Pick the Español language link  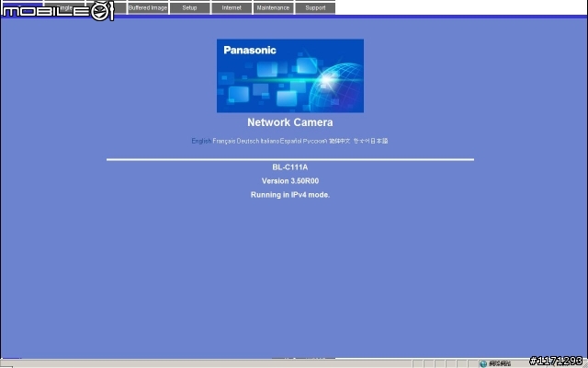pyautogui.click(x=290, y=141)
